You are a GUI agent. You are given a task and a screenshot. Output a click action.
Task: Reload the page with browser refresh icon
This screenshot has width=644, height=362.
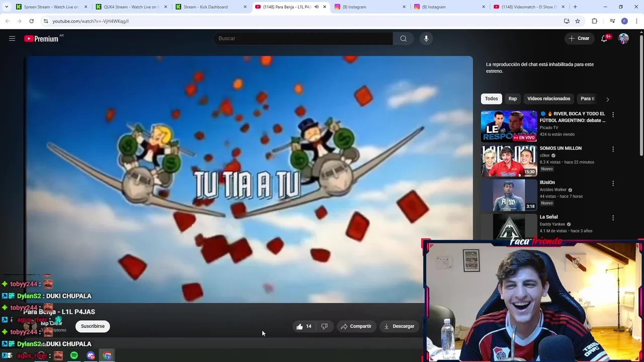(31, 21)
